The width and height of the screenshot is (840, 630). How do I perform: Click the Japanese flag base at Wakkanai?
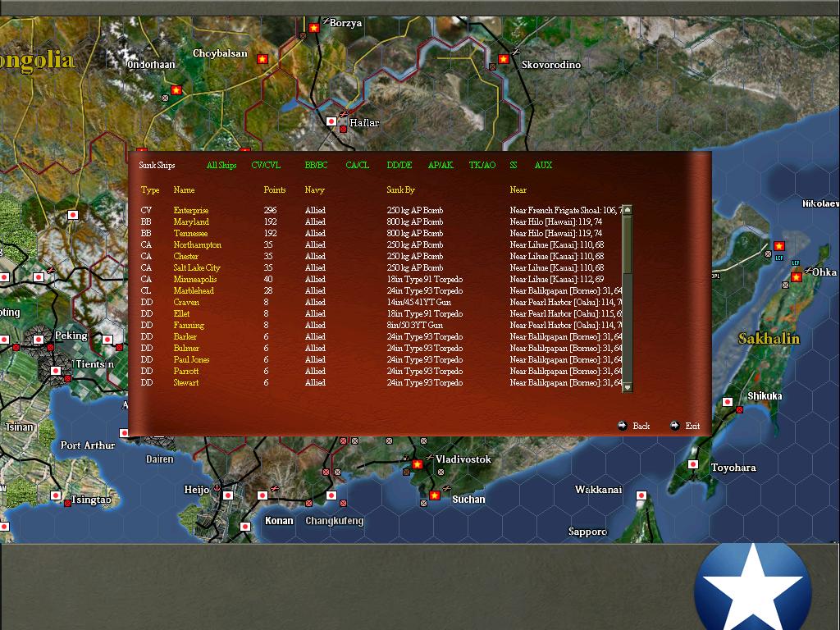641,495
